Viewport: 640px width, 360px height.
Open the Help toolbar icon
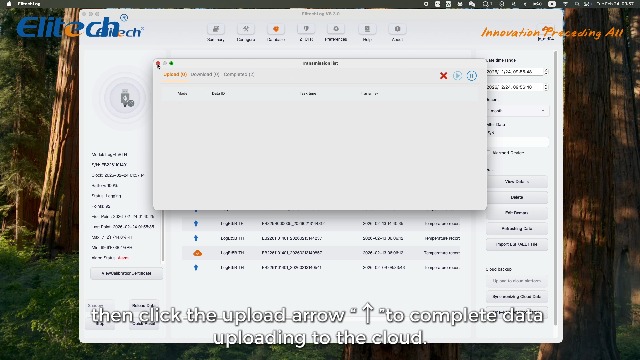367,29
